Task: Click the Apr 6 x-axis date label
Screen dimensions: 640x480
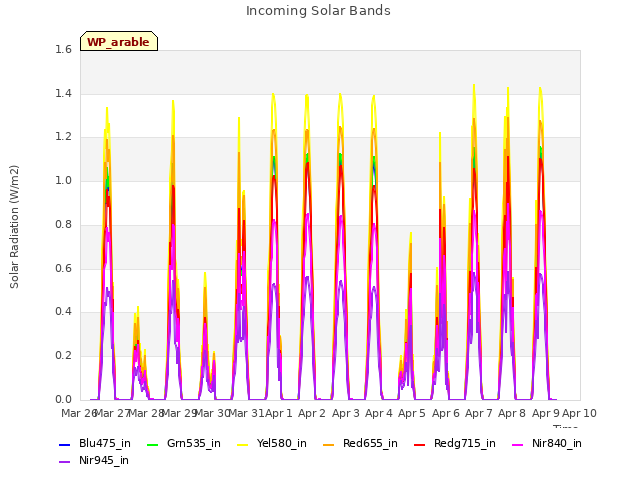Action: pos(446,413)
